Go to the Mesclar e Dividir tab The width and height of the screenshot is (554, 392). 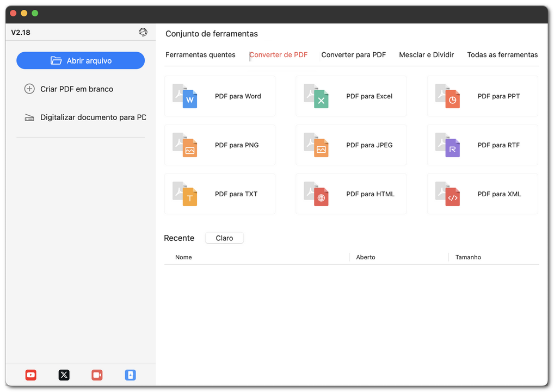coord(426,55)
